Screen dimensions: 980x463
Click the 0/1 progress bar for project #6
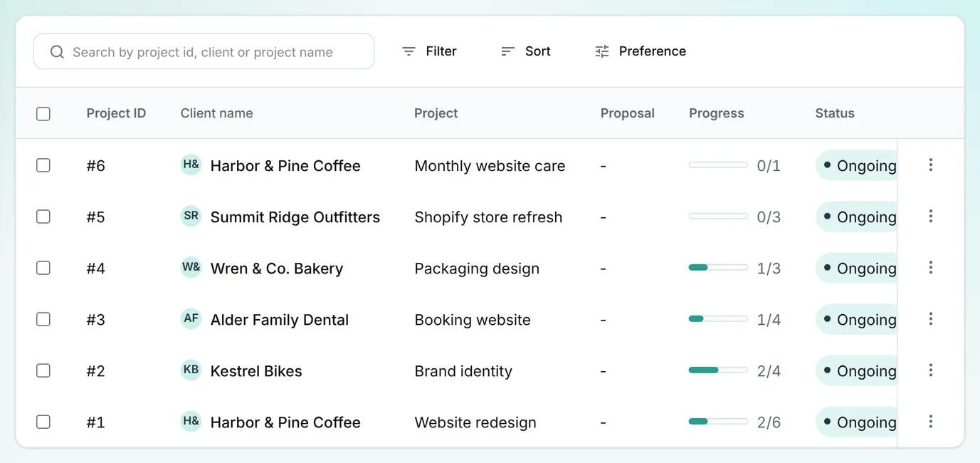click(x=718, y=165)
